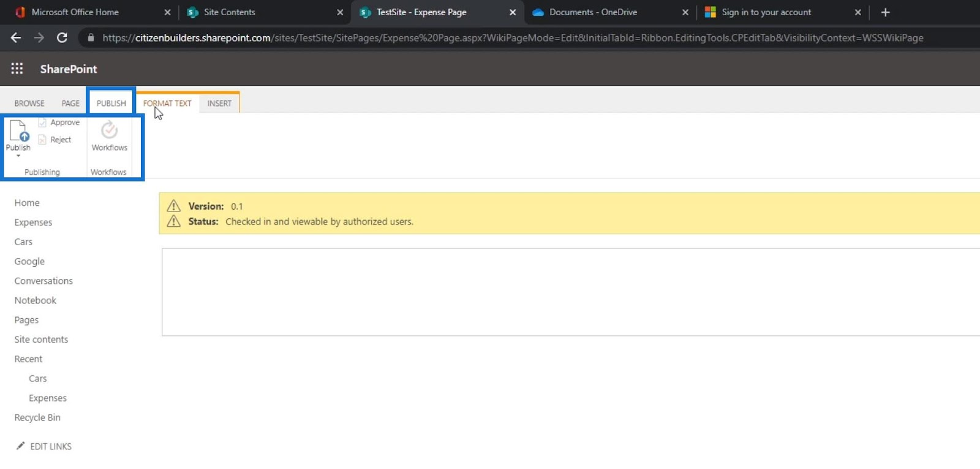980x469 pixels.
Task: Open the Recycle Bin link
Action: click(37, 418)
